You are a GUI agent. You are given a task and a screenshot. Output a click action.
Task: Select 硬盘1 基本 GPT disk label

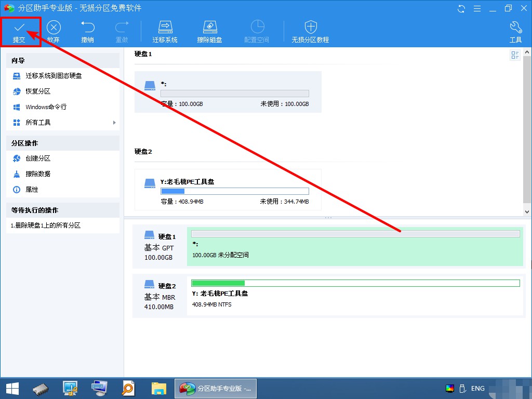point(160,247)
